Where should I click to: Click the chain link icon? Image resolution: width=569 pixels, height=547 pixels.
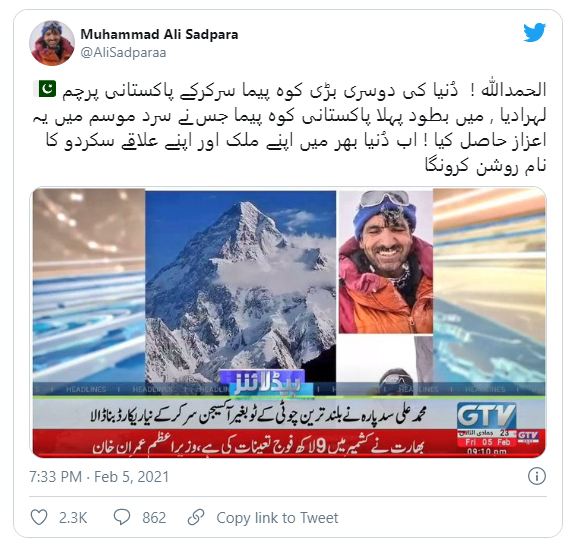click(x=196, y=517)
